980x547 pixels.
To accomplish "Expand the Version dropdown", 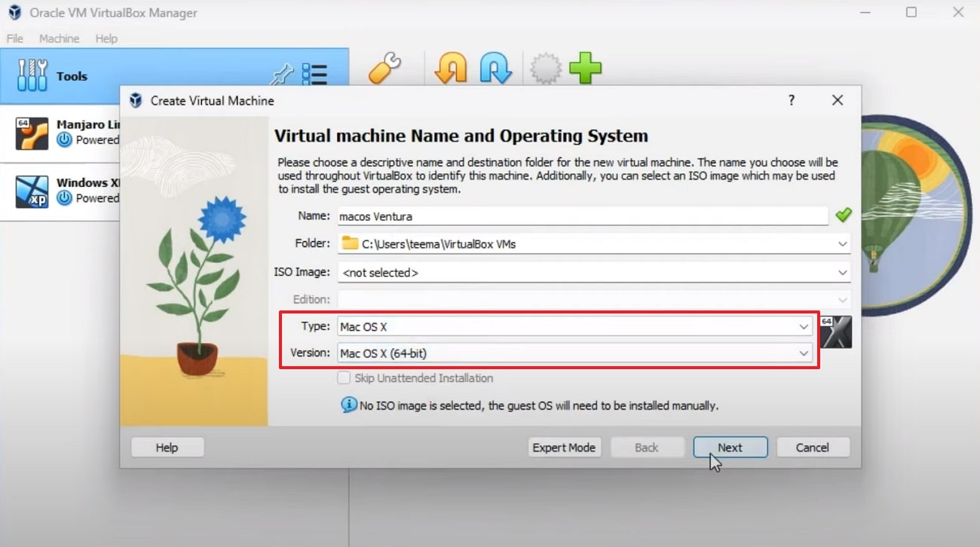I will tap(804, 353).
